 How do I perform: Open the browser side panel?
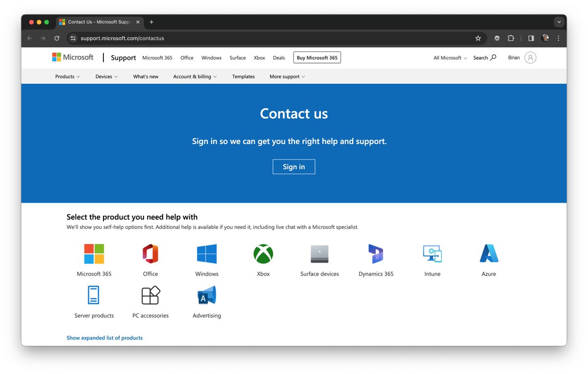[x=531, y=38]
